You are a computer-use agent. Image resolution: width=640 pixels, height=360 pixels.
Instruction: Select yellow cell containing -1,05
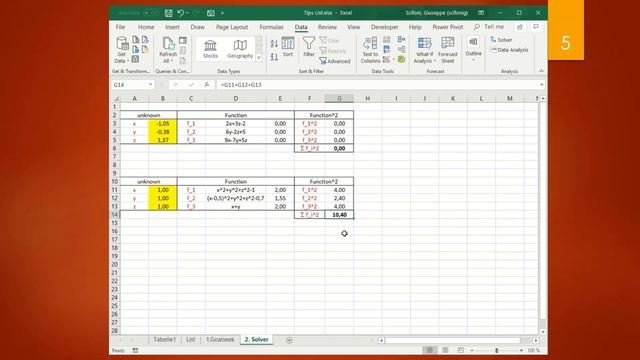[x=163, y=123]
